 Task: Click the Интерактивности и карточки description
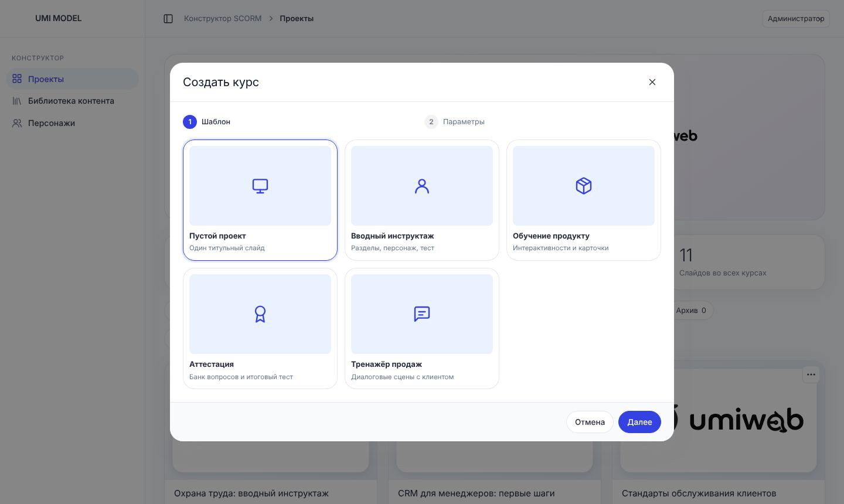click(560, 248)
